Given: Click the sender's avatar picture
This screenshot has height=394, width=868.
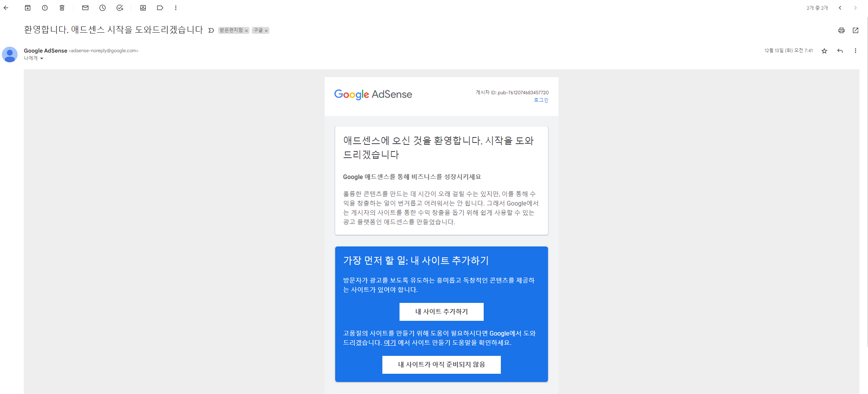Looking at the screenshot, I should click(10, 55).
